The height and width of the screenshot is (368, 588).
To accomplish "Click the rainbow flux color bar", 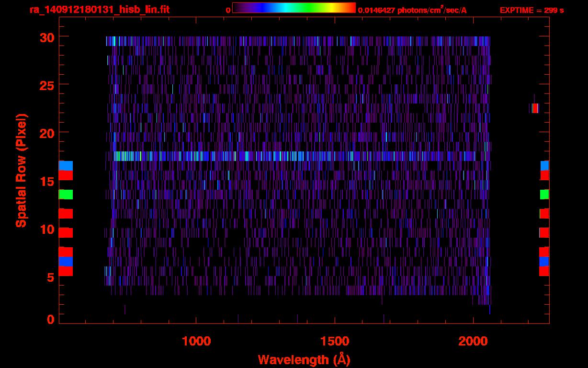I will click(294, 8).
